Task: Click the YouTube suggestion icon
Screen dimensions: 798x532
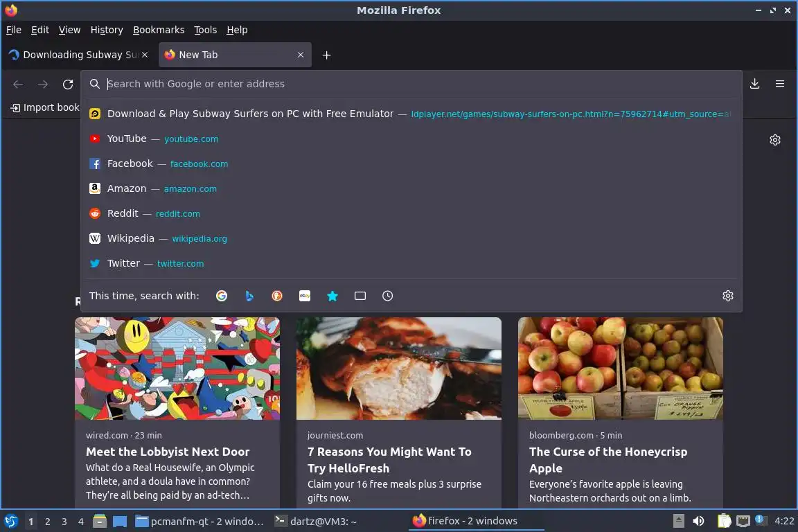Action: point(95,139)
